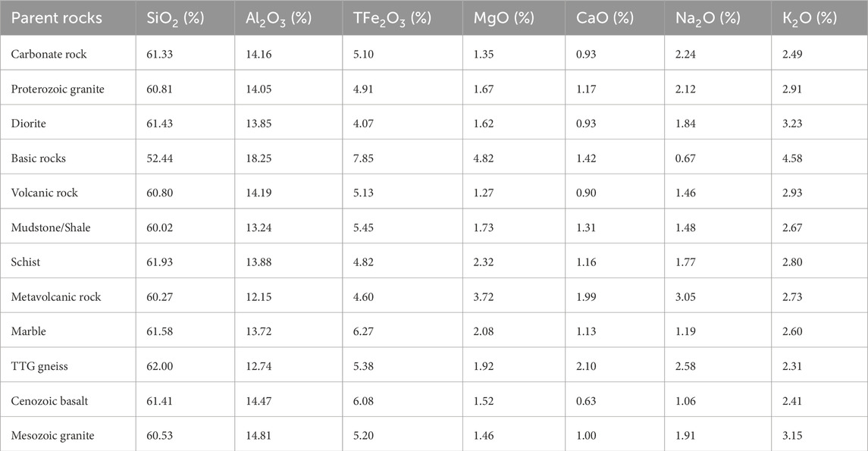
Task: Click the Volcanic rock row label
Action: 45,193
